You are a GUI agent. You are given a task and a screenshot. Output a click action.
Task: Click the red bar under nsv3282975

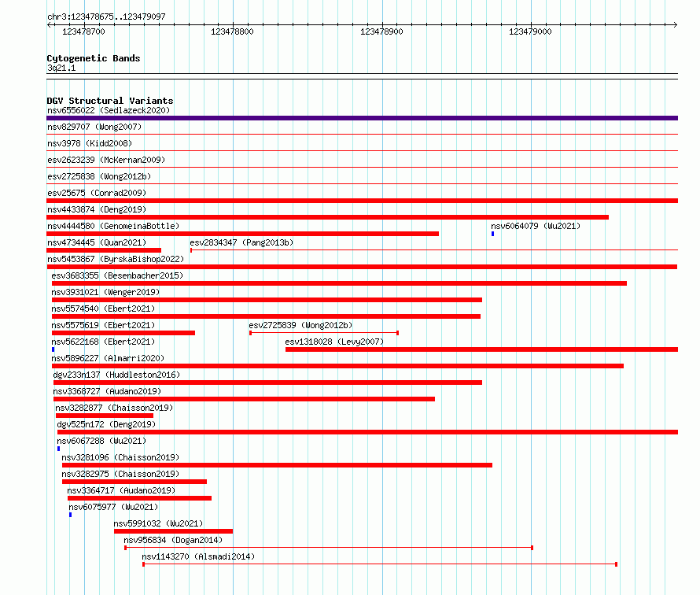click(x=134, y=482)
